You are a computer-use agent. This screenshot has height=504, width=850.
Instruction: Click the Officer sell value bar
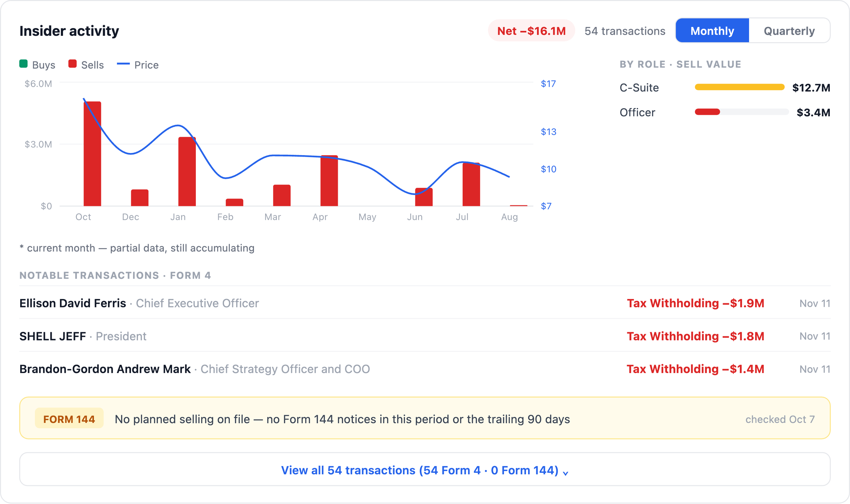[742, 112]
